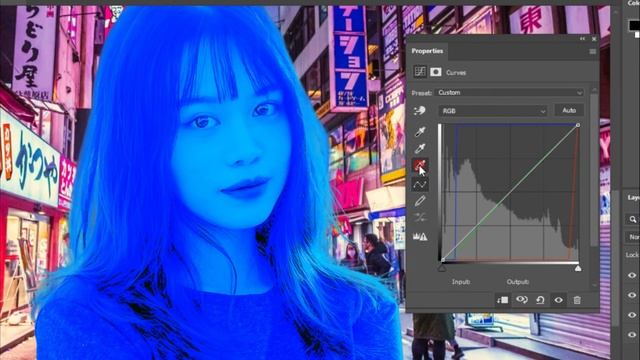Clip the adjustment to the layer below

point(502,300)
